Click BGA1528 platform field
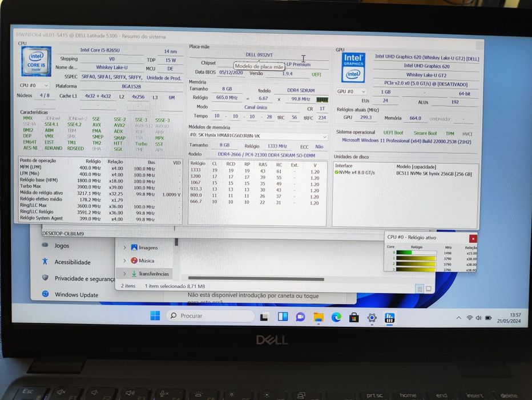This screenshot has width=532, height=400. point(131,86)
